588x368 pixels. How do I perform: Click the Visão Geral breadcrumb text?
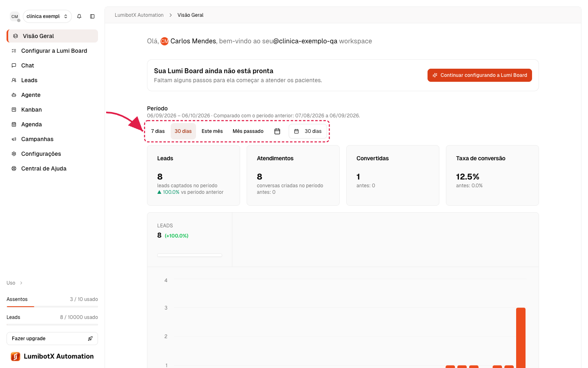[190, 15]
